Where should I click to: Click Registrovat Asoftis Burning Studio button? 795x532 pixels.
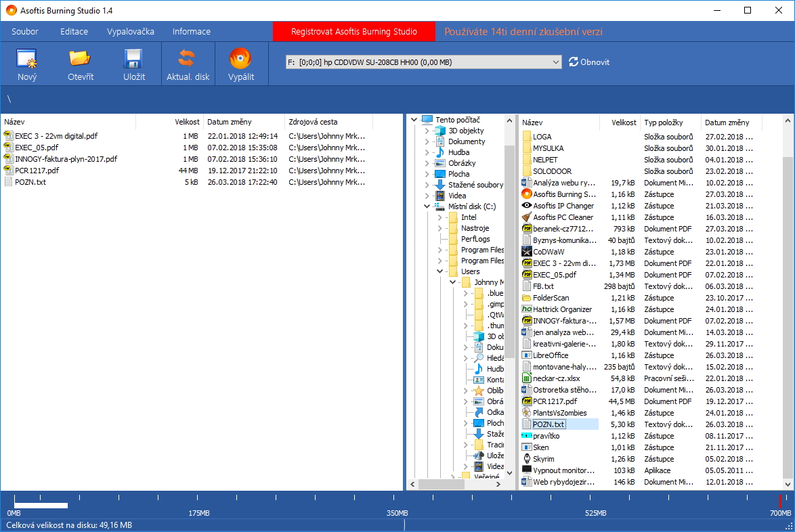tap(354, 31)
